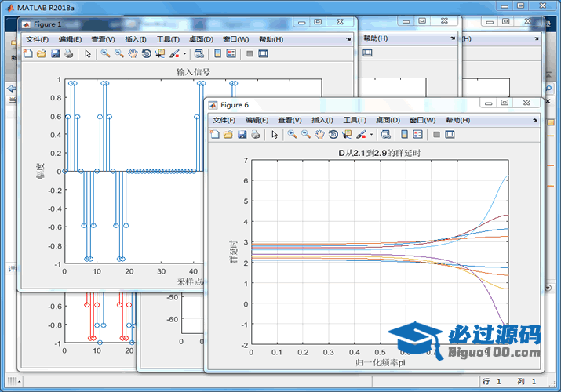Open 文件(F) menu in Figure 6
This screenshot has height=392, width=561.
(x=224, y=121)
